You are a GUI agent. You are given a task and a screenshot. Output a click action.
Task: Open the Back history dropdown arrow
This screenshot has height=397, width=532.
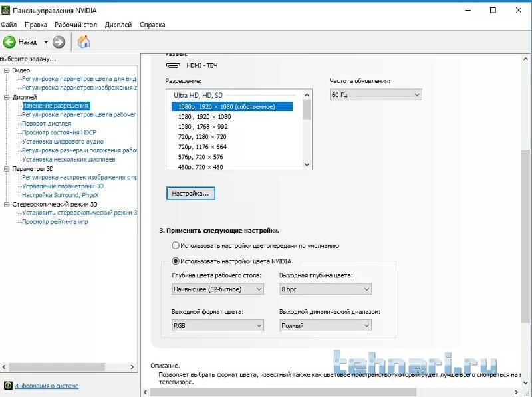[x=46, y=42]
